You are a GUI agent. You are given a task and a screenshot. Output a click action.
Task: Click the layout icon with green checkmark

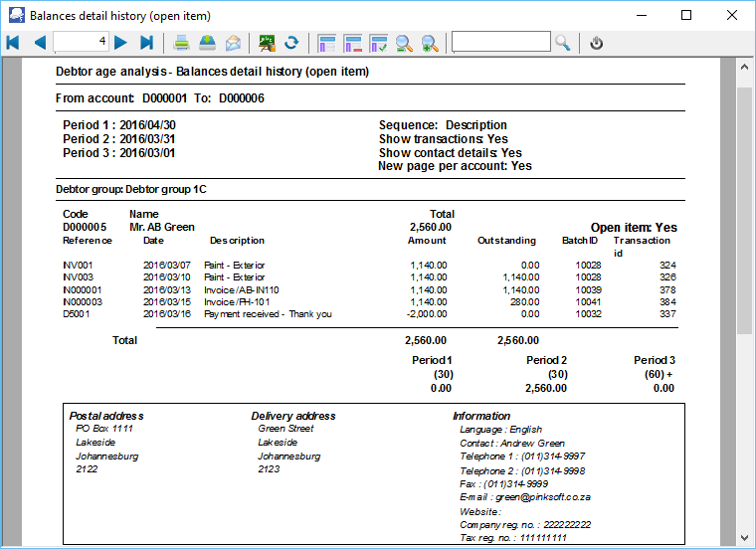point(379,42)
